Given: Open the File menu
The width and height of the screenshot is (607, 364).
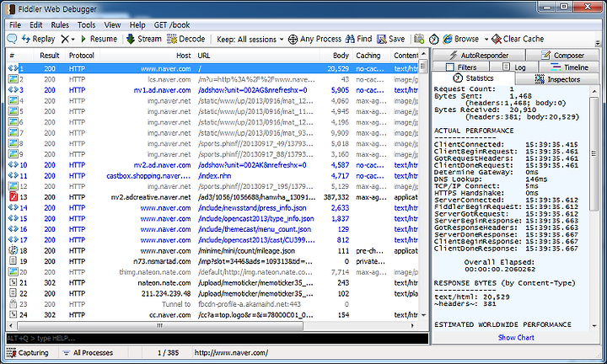Looking at the screenshot, I should pyautogui.click(x=15, y=24).
